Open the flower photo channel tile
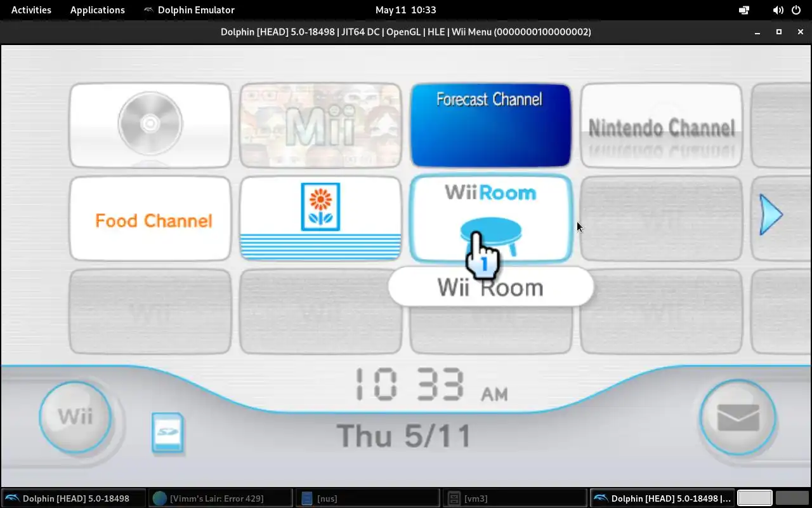The image size is (812, 508). click(320, 218)
